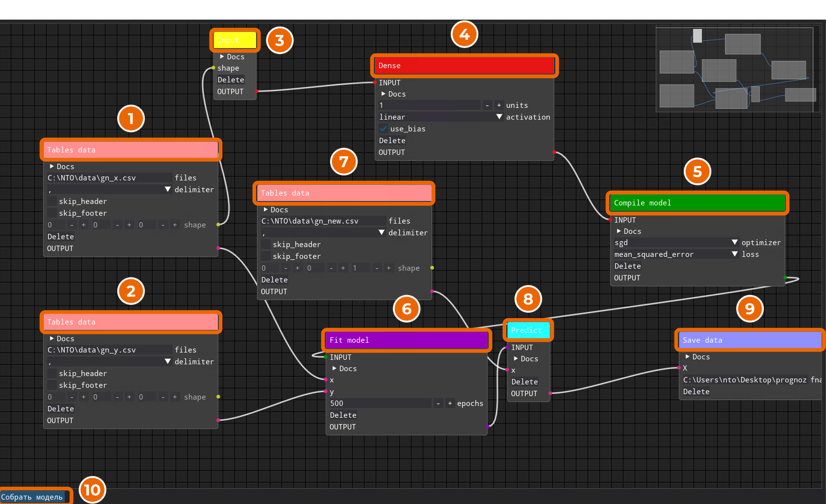Expand Docs in the Save data node
826x504 pixels.
pos(697,357)
